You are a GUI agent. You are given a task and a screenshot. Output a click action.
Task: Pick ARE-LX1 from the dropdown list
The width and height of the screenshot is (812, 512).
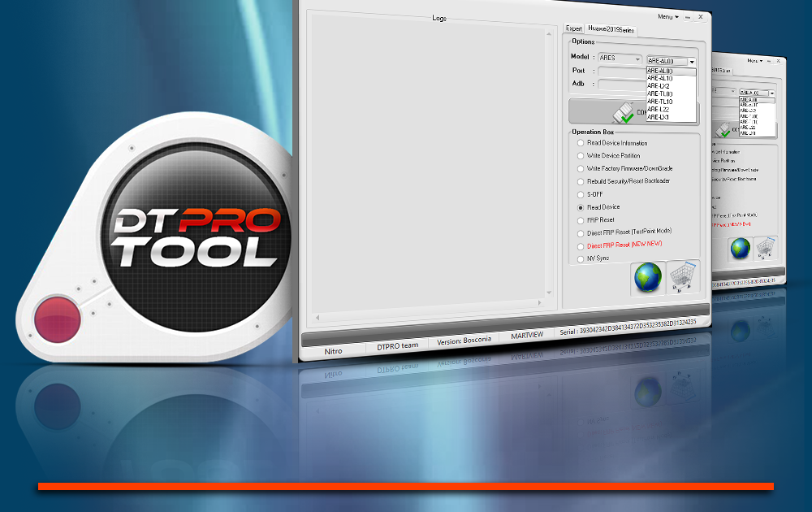click(671, 117)
